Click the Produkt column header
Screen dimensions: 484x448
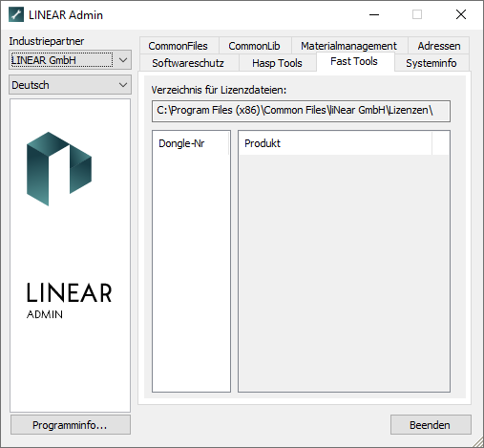335,143
